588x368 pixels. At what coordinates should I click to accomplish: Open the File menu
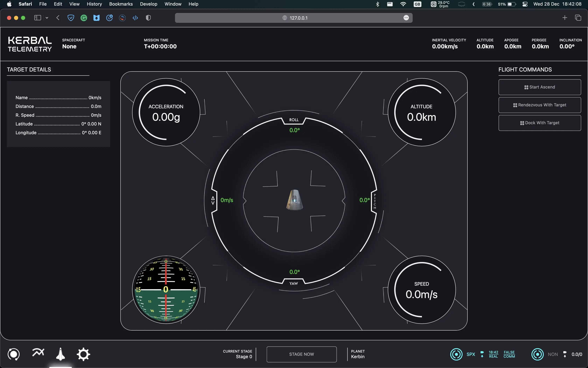click(43, 4)
